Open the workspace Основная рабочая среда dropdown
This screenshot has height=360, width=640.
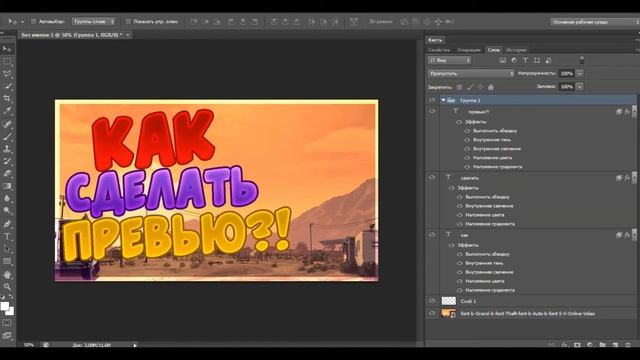tap(595, 22)
